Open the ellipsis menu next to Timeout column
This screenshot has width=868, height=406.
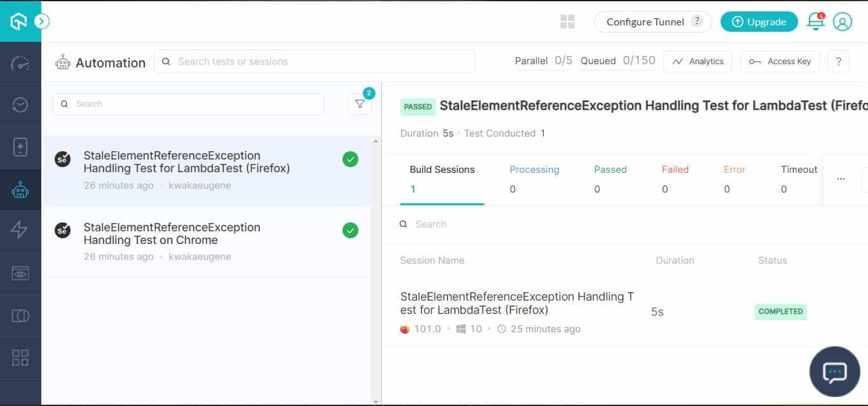coord(841,179)
